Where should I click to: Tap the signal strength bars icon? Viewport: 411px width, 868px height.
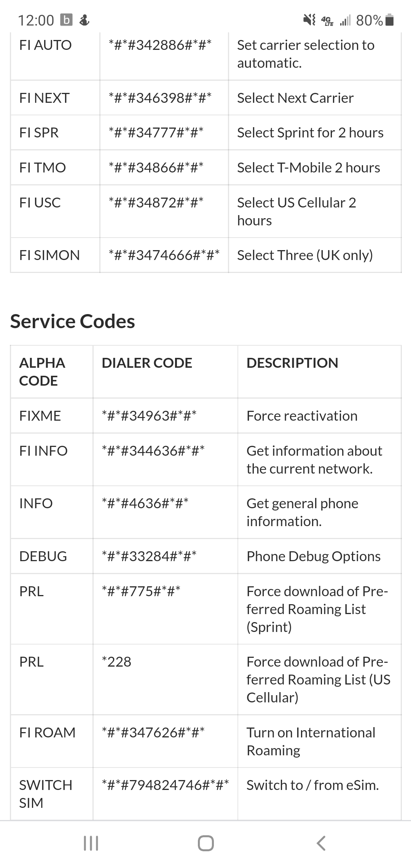tap(345, 20)
